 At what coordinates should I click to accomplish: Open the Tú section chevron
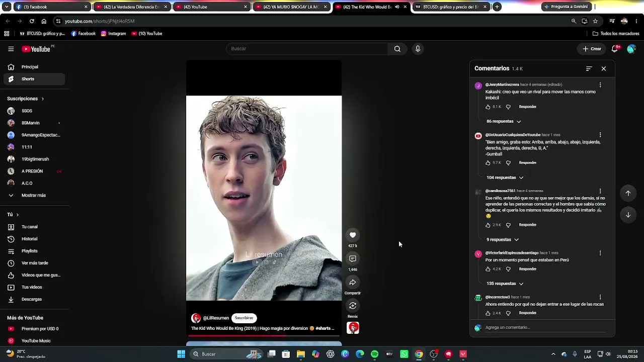tap(17, 215)
